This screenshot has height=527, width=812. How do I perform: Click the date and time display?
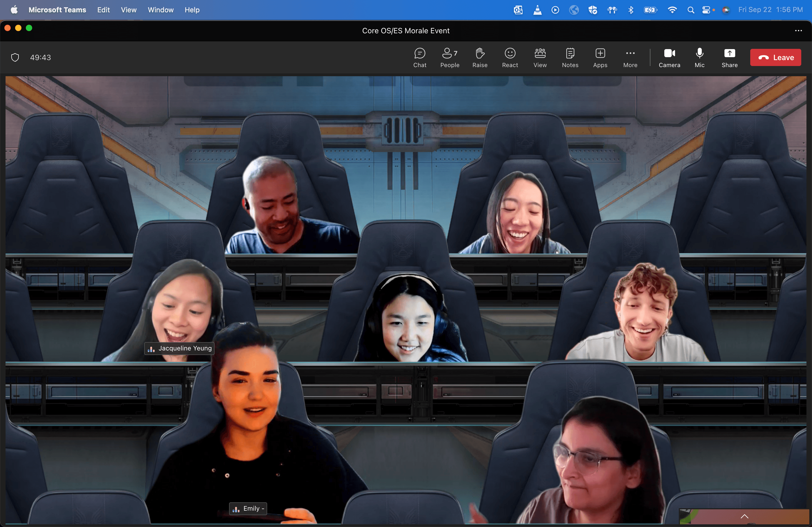click(x=770, y=10)
